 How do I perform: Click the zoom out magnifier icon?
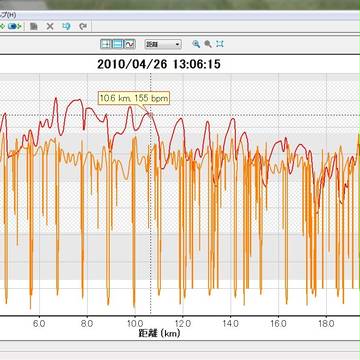[x=208, y=44]
